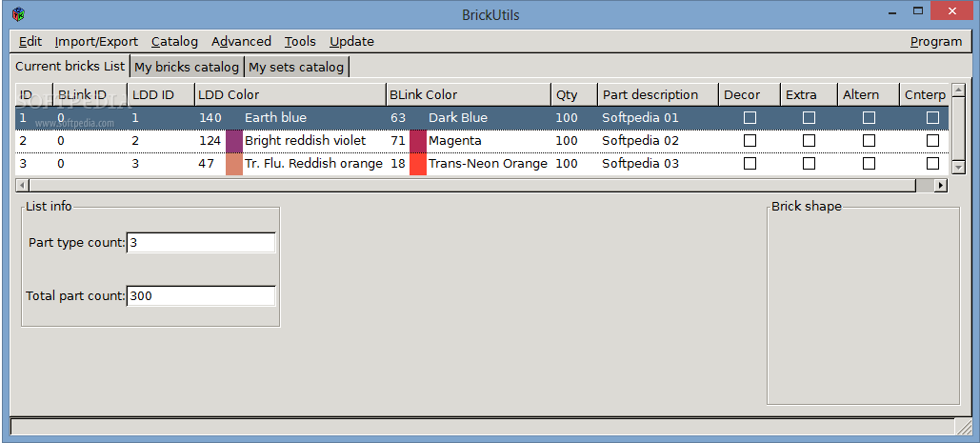
Task: Switch to My sets catalog tab
Action: coord(296,67)
